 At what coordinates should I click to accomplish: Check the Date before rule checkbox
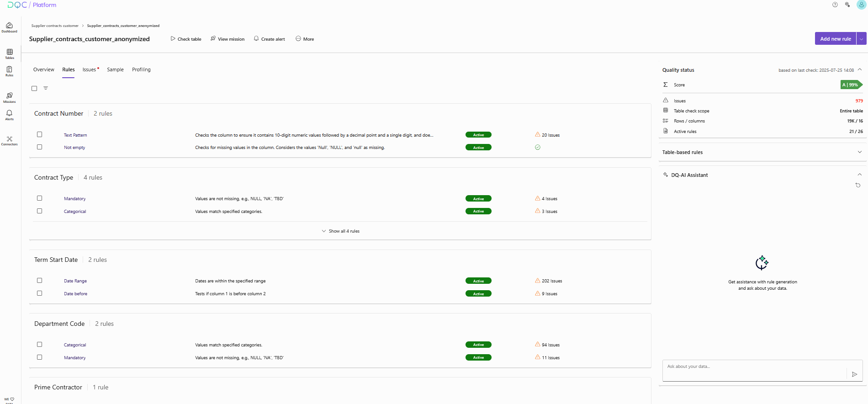40,293
